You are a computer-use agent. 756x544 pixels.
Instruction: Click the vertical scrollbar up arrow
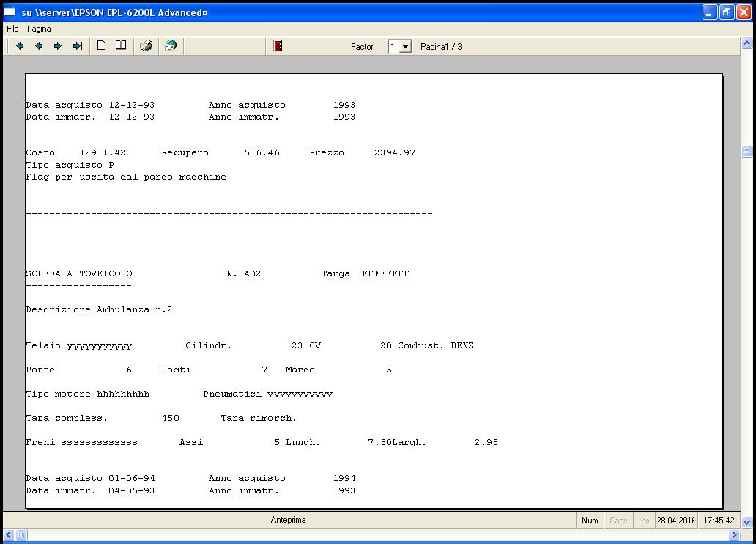click(746, 43)
